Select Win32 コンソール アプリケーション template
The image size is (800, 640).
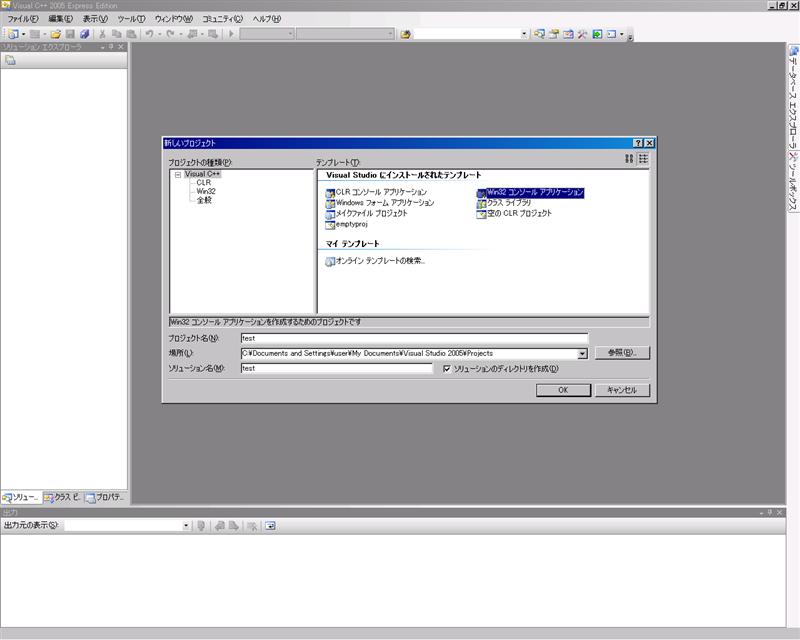click(531, 193)
